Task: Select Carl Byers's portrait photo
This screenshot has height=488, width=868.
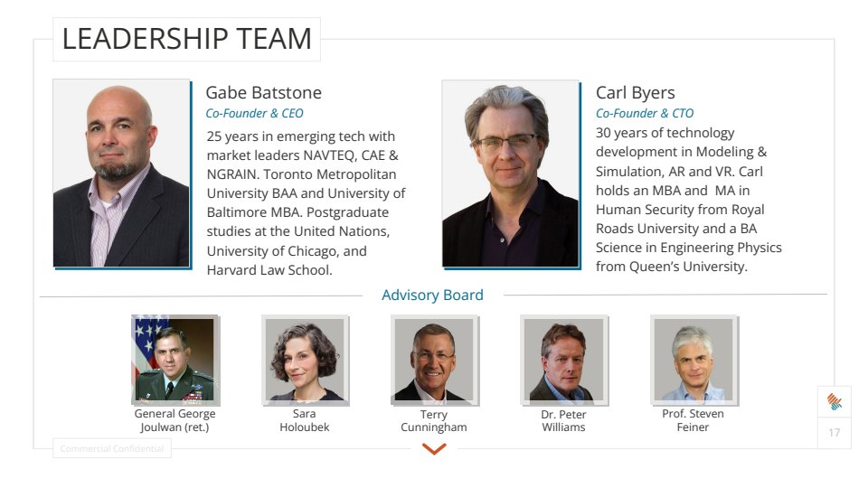Action: point(510,174)
